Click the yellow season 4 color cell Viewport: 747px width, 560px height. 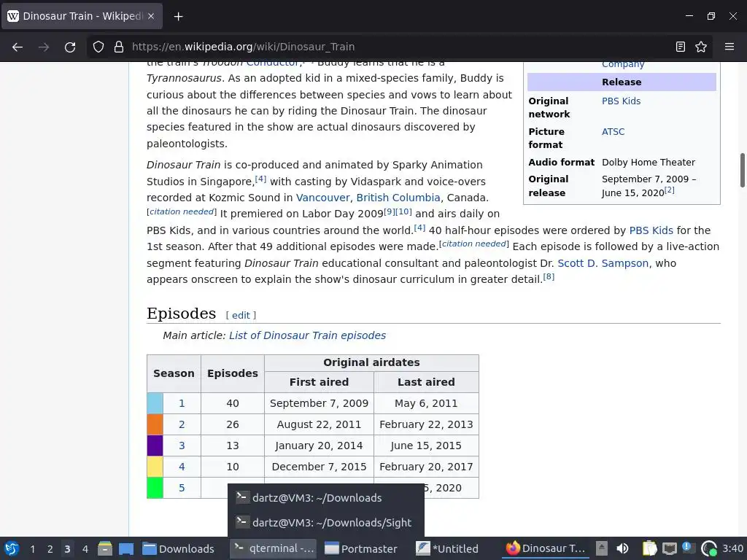click(x=155, y=467)
